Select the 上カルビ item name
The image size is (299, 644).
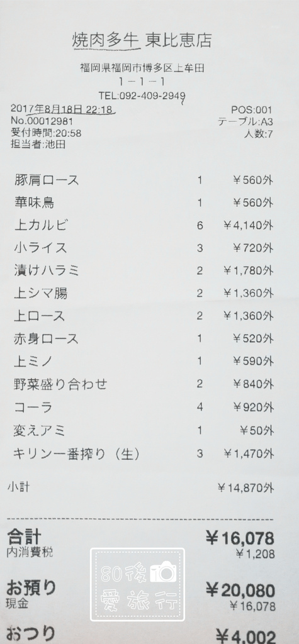pos(40,225)
